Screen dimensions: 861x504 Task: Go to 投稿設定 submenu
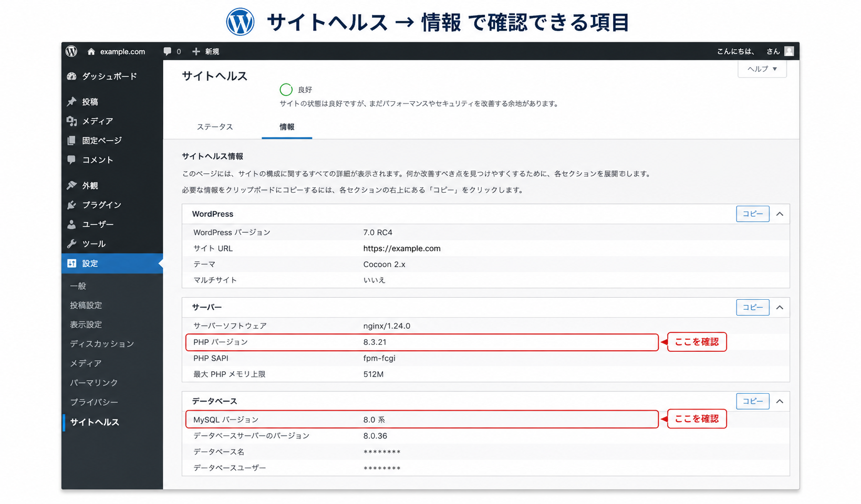[x=86, y=305]
